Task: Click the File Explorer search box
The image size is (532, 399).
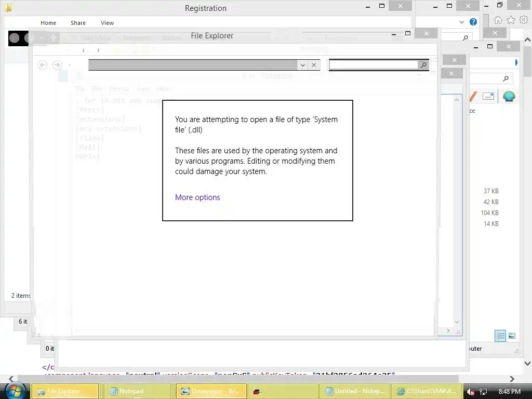Action: click(x=373, y=64)
